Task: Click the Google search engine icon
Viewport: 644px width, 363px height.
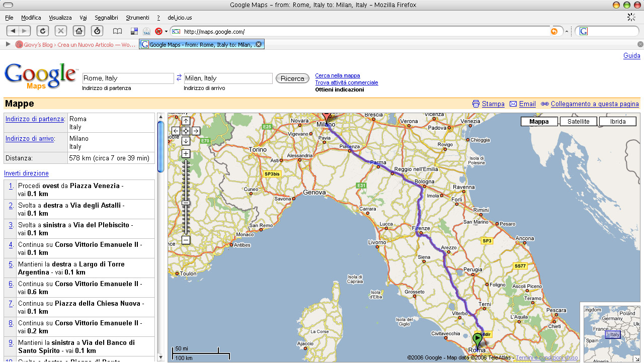Action: point(584,31)
